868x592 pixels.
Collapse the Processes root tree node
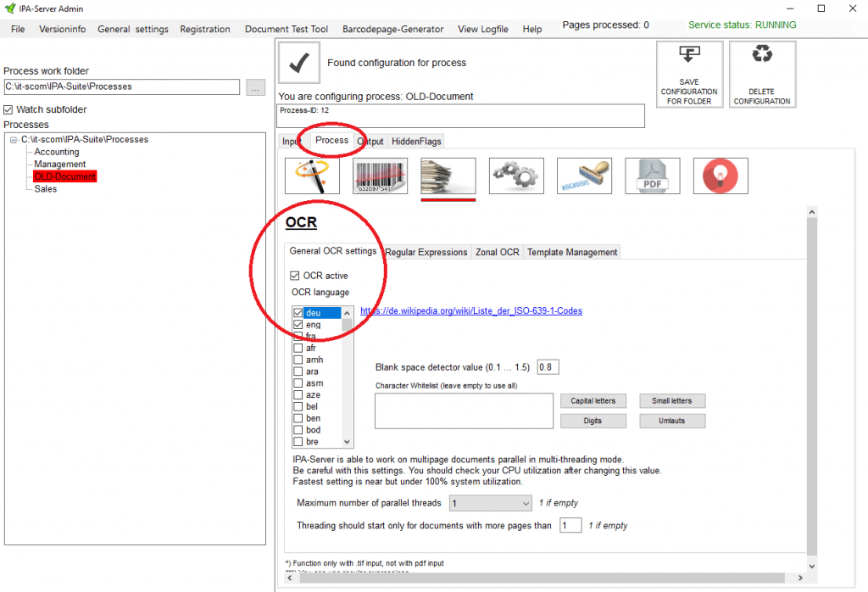14,140
